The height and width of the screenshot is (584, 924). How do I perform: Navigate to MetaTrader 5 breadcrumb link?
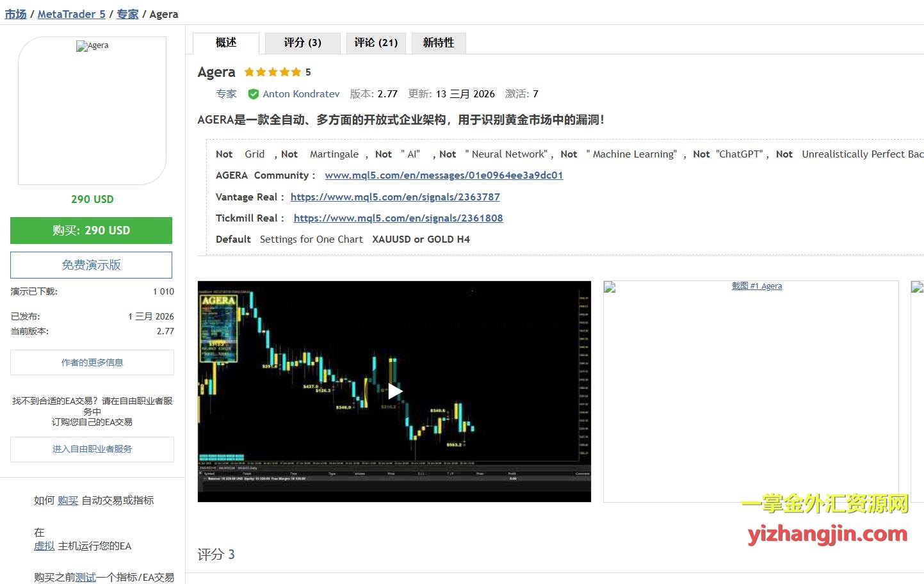coord(71,14)
